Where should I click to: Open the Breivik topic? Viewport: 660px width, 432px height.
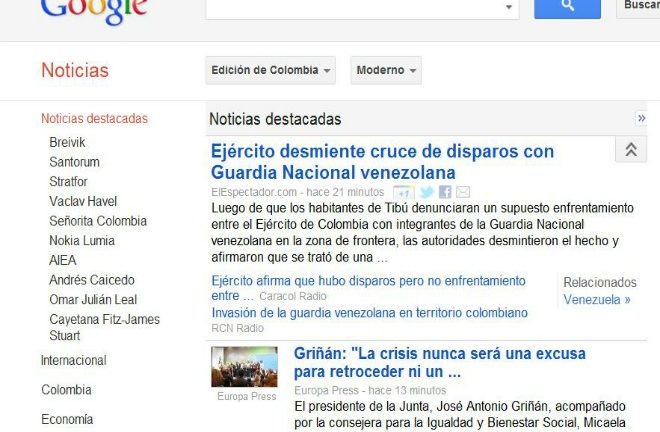(67, 142)
